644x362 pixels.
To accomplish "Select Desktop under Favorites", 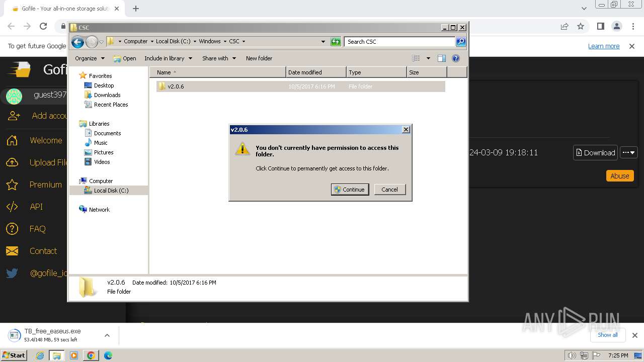I will [104, 85].
